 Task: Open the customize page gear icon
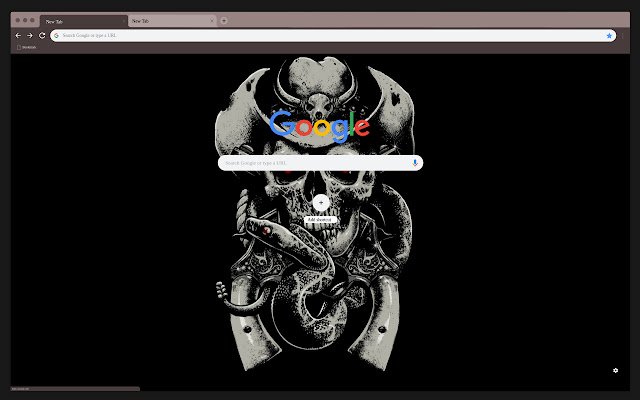[x=616, y=370]
